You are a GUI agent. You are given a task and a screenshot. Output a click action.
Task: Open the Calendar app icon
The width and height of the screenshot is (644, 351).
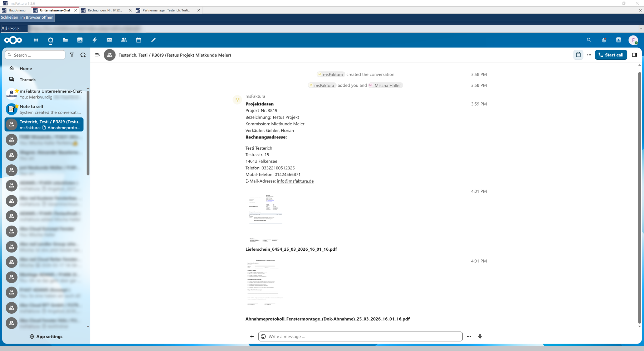(138, 40)
